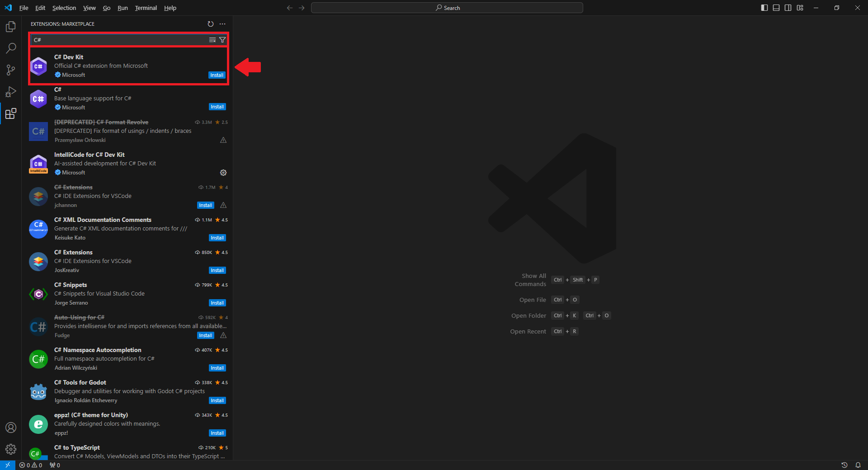Open settings for IntelliCode for C# Dev Kit
The image size is (868, 470).
pyautogui.click(x=222, y=173)
